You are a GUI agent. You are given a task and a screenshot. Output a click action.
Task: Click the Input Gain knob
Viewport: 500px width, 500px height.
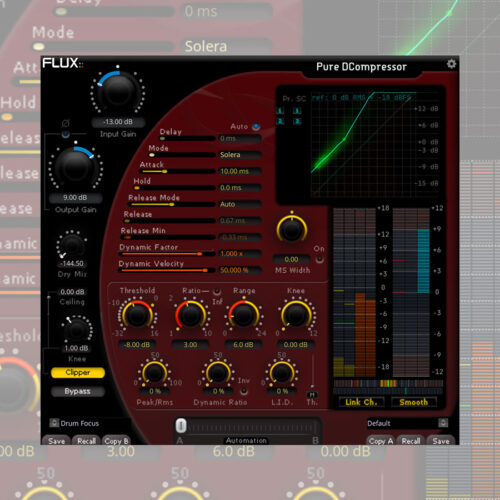click(x=118, y=91)
